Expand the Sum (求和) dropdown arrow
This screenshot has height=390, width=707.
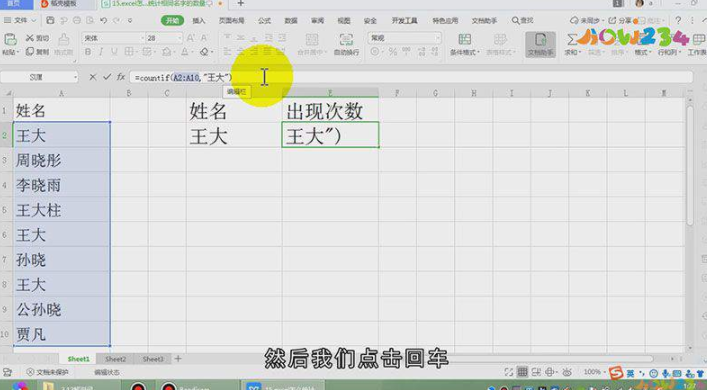pyautogui.click(x=579, y=53)
